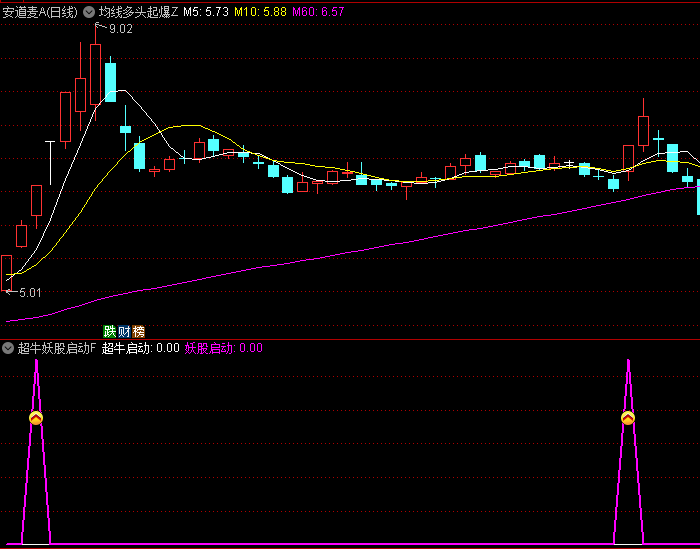The height and width of the screenshot is (549, 700).
Task: Click the 超牛妖股启动F indicator name
Action: [57, 348]
